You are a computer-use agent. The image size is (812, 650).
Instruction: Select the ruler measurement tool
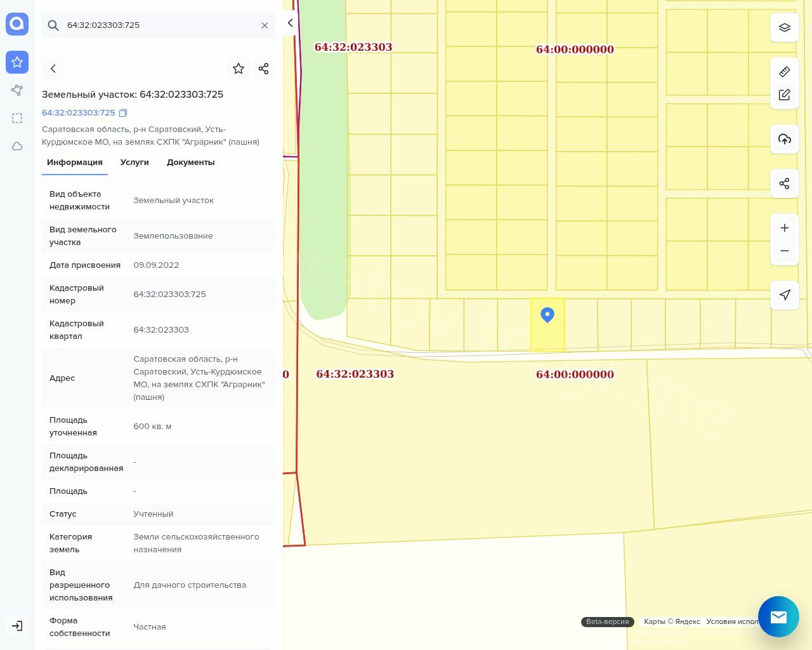point(784,72)
